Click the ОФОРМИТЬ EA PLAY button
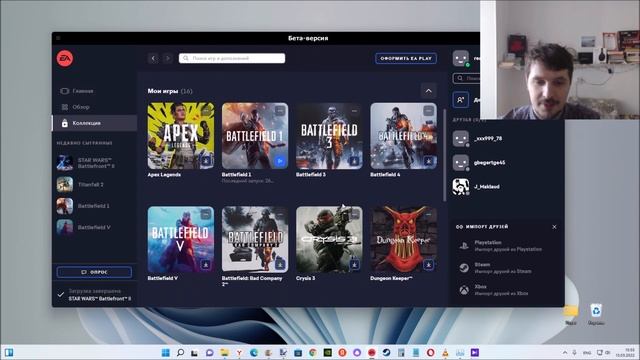The width and height of the screenshot is (640, 360). pyautogui.click(x=406, y=58)
